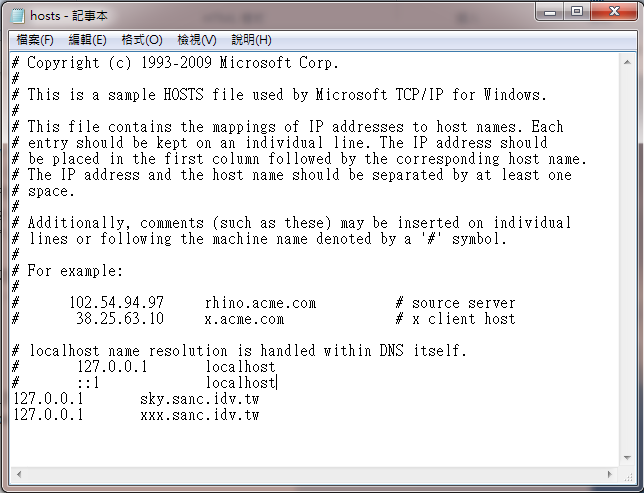Image resolution: width=644 pixels, height=493 pixels.
Task: Open the 格式(O) menu
Action: point(142,40)
